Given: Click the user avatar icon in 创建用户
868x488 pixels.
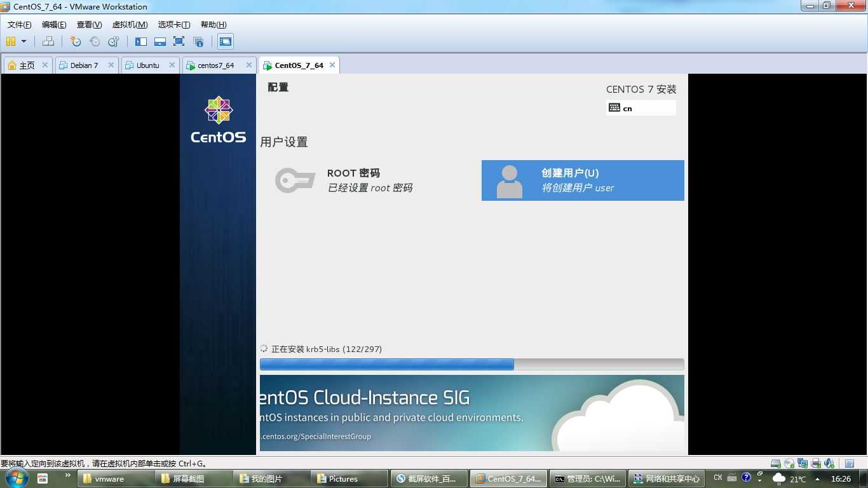Looking at the screenshot, I should [509, 182].
